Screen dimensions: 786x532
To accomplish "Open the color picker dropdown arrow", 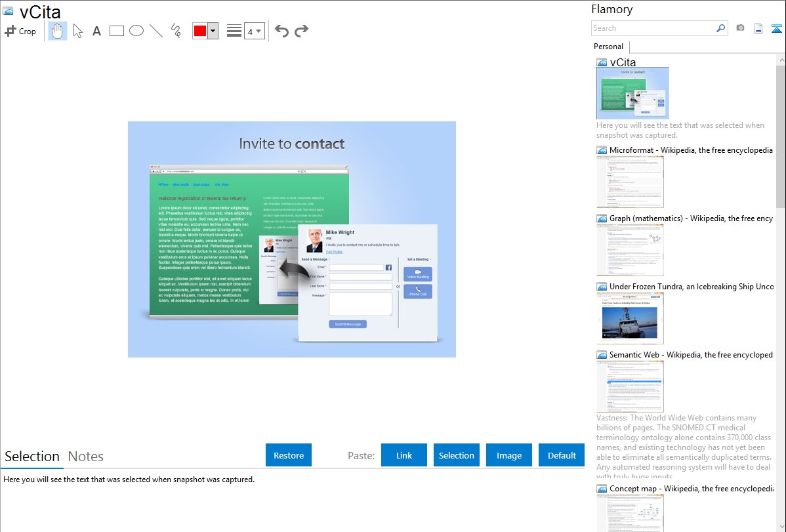I will coord(213,31).
